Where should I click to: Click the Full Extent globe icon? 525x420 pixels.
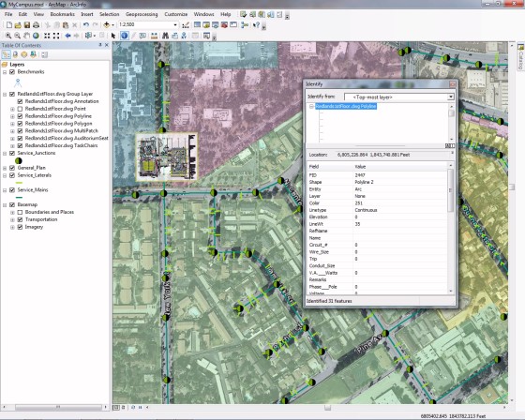point(36,36)
